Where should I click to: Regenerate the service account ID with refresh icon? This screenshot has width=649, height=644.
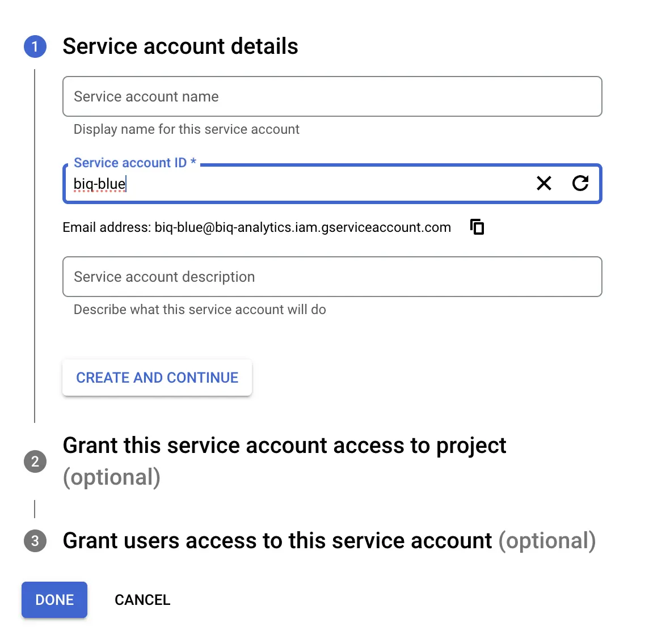point(580,183)
